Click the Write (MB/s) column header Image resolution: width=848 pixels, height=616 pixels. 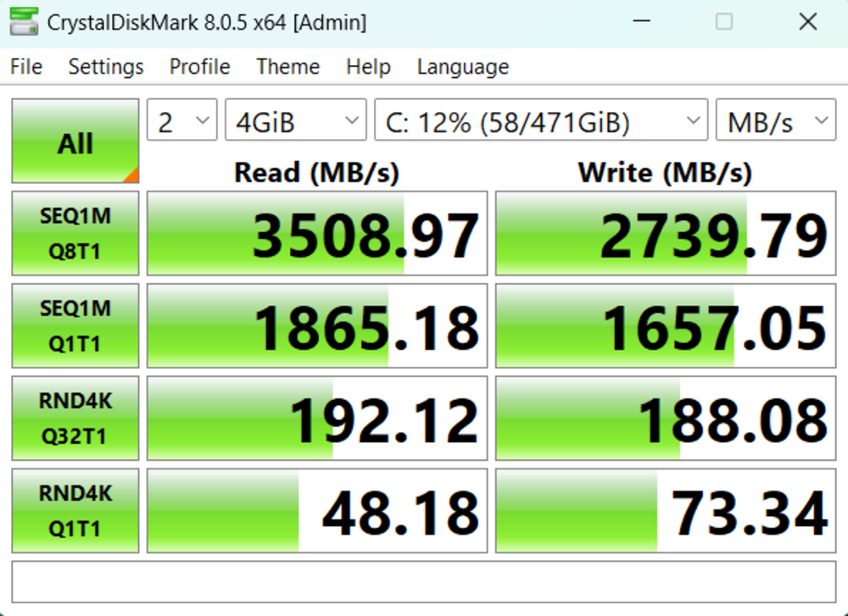tap(665, 172)
